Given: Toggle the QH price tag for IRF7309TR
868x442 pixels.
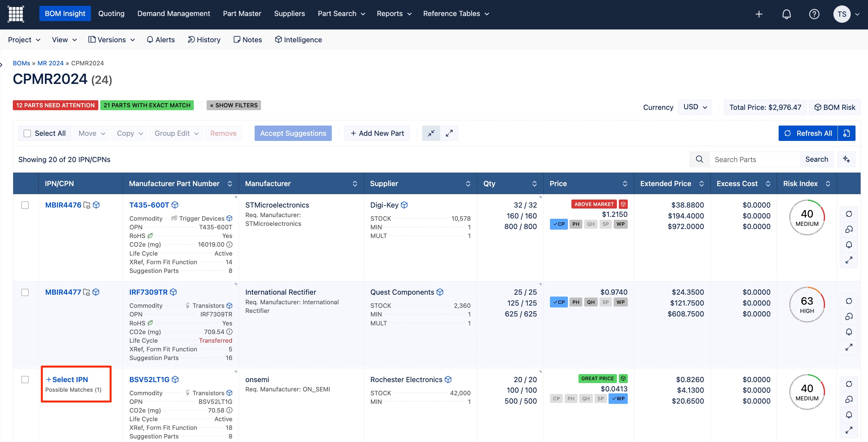Looking at the screenshot, I should (x=591, y=302).
